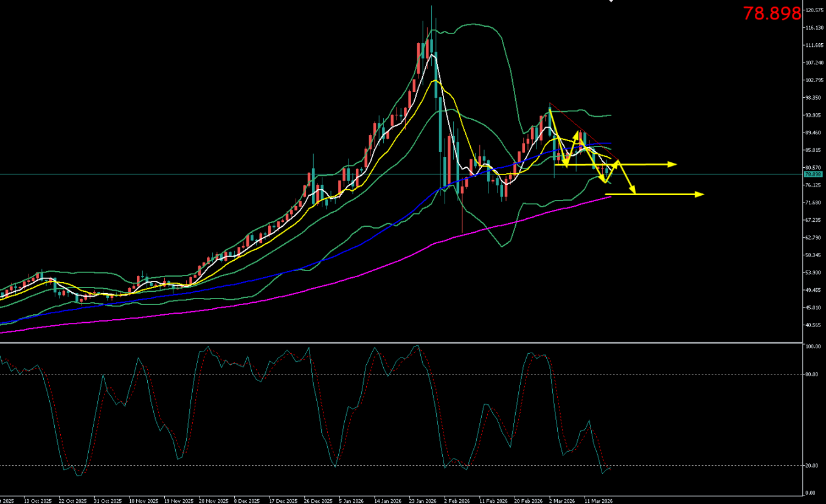Click the 40.565 label on price scale
Image resolution: width=826 pixels, height=504 pixels.
813,325
